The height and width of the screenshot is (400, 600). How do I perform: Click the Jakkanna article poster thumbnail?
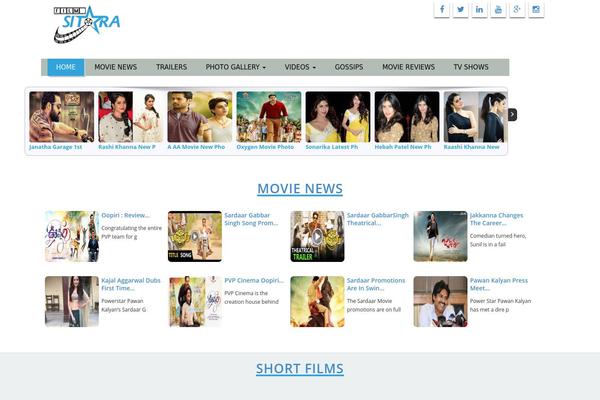440,236
